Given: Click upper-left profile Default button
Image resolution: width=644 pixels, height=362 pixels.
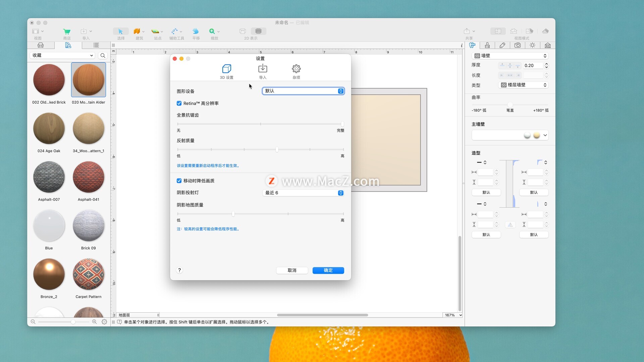Looking at the screenshot, I should (486, 192).
